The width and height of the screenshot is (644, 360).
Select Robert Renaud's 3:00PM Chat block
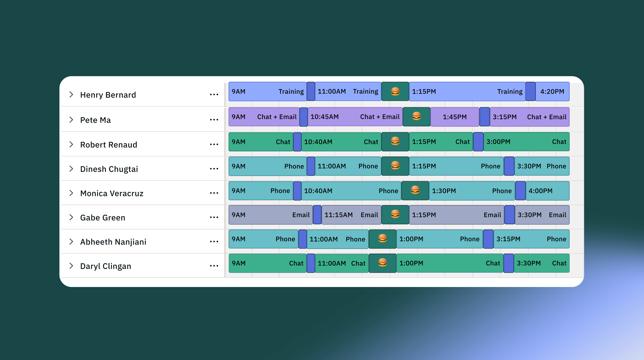tap(526, 142)
